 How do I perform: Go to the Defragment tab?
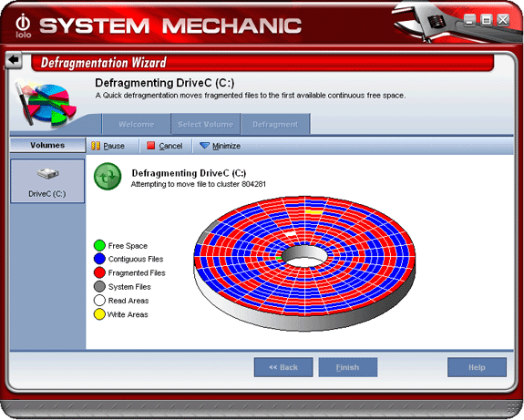pos(275,124)
